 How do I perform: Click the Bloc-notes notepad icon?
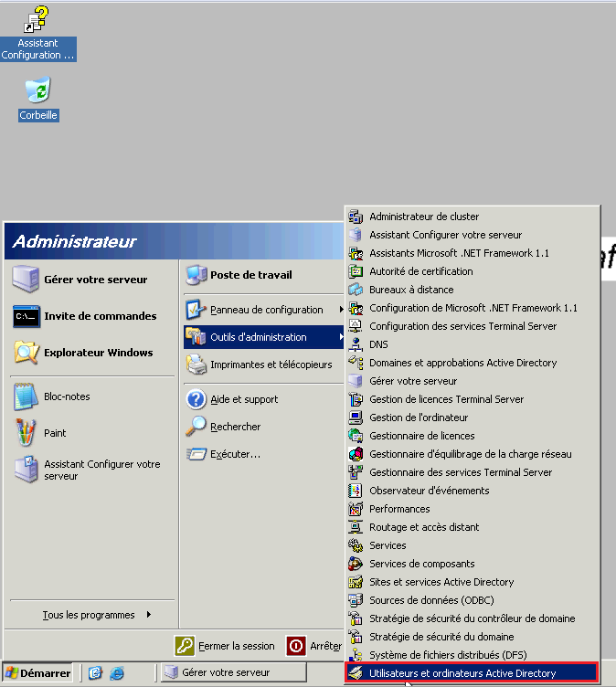26,396
